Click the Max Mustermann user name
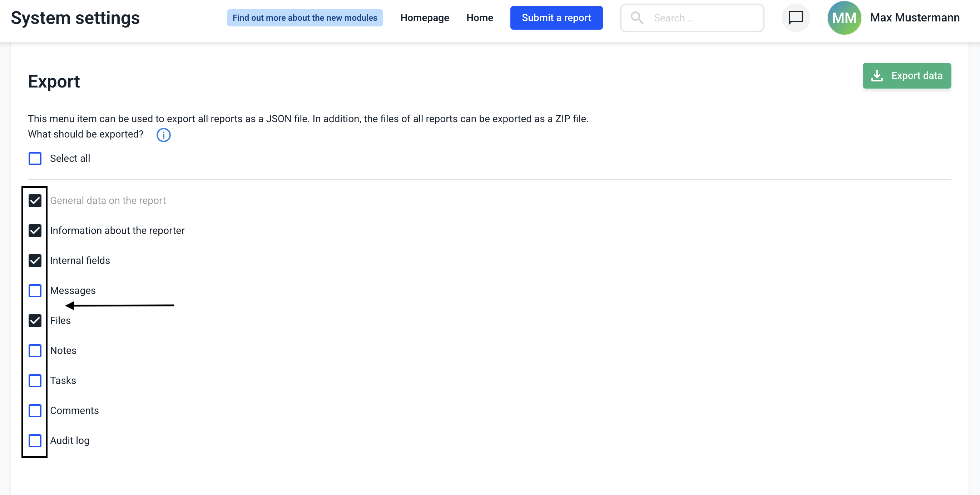The width and height of the screenshot is (980, 495). (915, 17)
